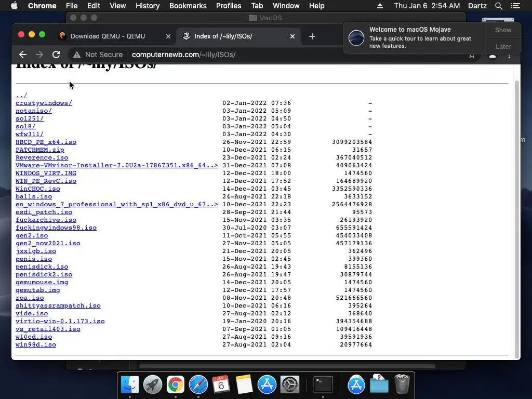Open the Bookmarks menu

188,6
